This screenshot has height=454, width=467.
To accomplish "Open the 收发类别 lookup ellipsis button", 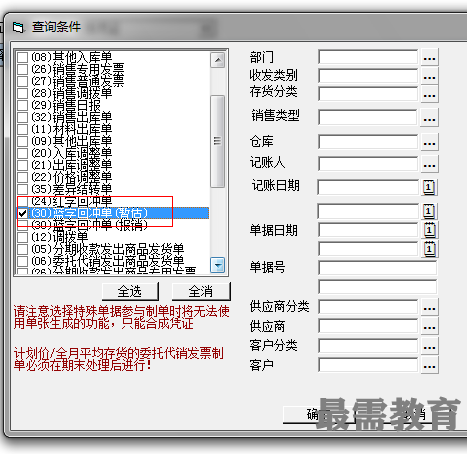I will (x=429, y=76).
